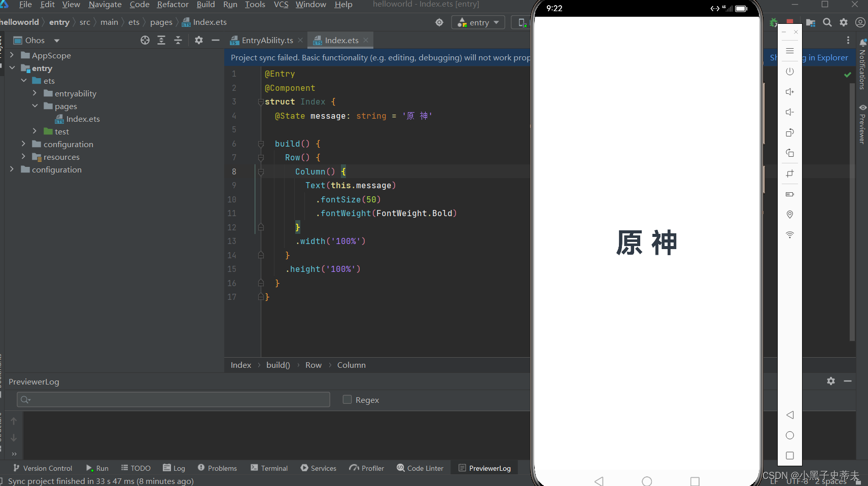Click the pages breadcrumb in navigation bar
This screenshot has height=486, width=868.
pyautogui.click(x=161, y=22)
